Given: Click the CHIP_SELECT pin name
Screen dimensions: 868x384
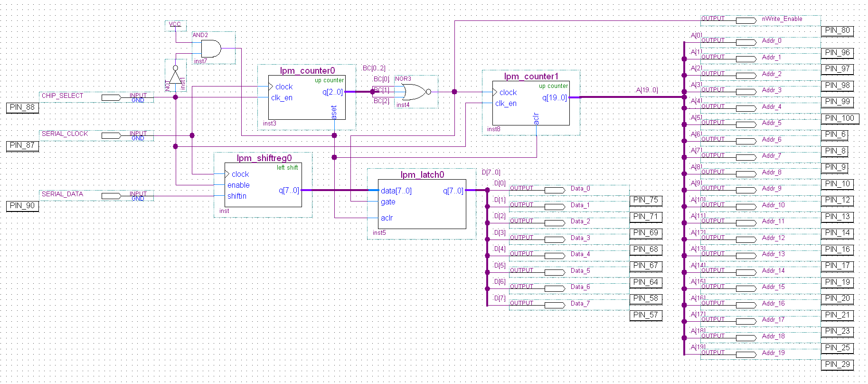Looking at the screenshot, I should click(x=62, y=96).
